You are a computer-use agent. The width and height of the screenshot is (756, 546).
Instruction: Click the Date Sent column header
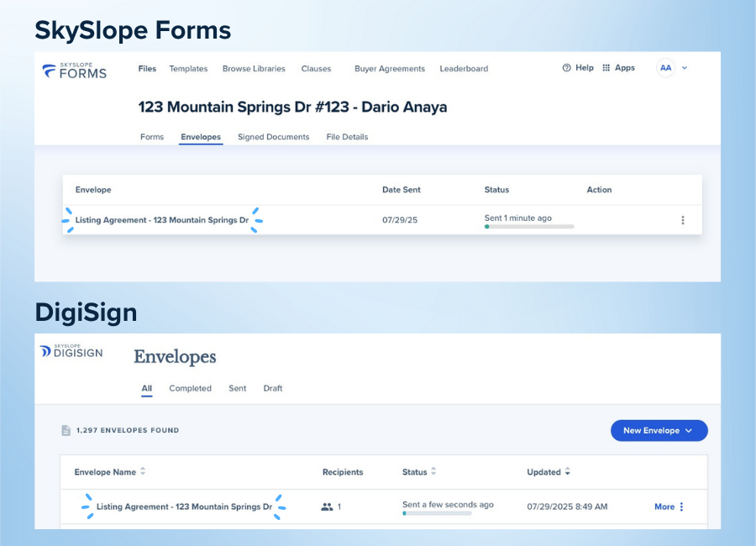(402, 190)
